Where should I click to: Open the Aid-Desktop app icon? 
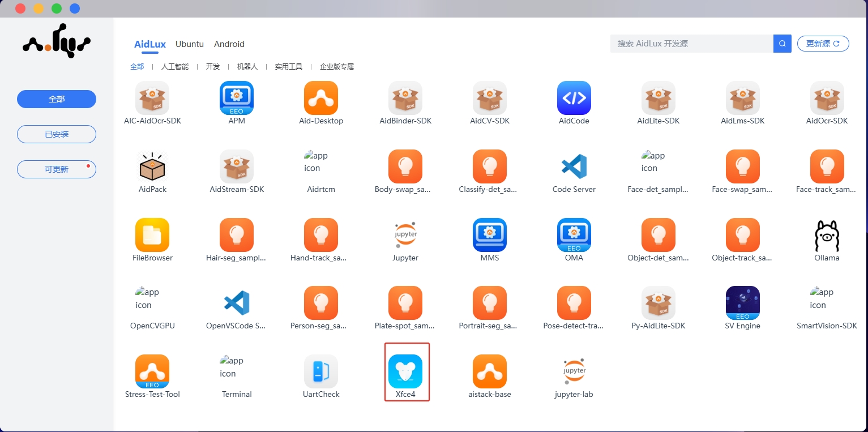[x=321, y=98]
